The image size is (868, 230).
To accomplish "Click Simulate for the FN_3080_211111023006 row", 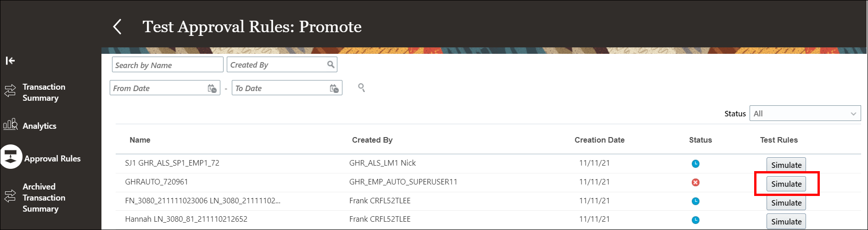I will tap(786, 203).
